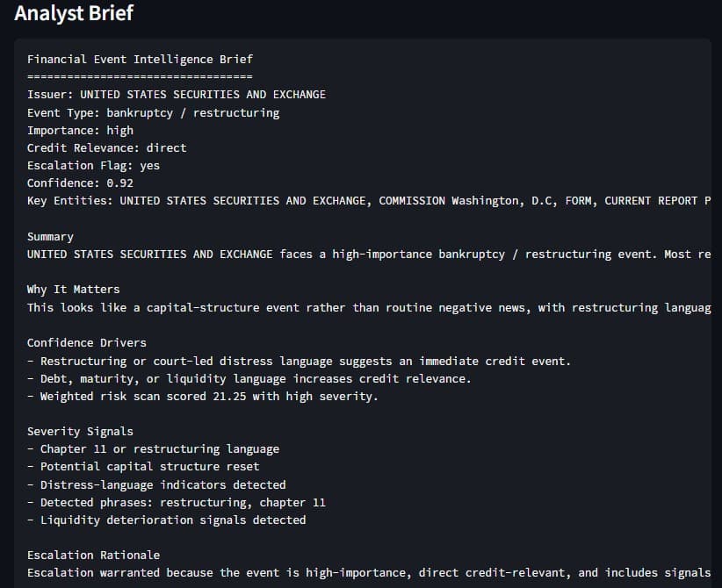Viewport: 722px width, 588px height.
Task: Click the Liquidity deterioration signals detected bullet
Action: (x=167, y=520)
